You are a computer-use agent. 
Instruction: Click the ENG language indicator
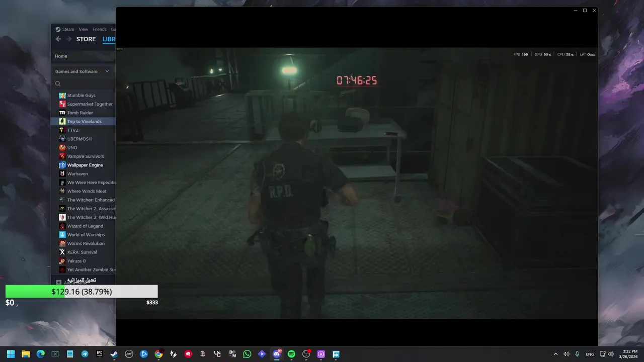pos(590,354)
